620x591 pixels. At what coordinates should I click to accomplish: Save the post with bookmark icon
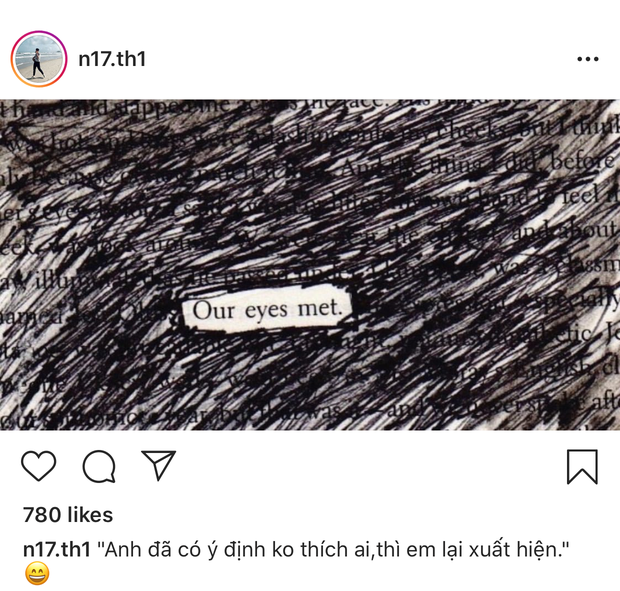pyautogui.click(x=582, y=466)
